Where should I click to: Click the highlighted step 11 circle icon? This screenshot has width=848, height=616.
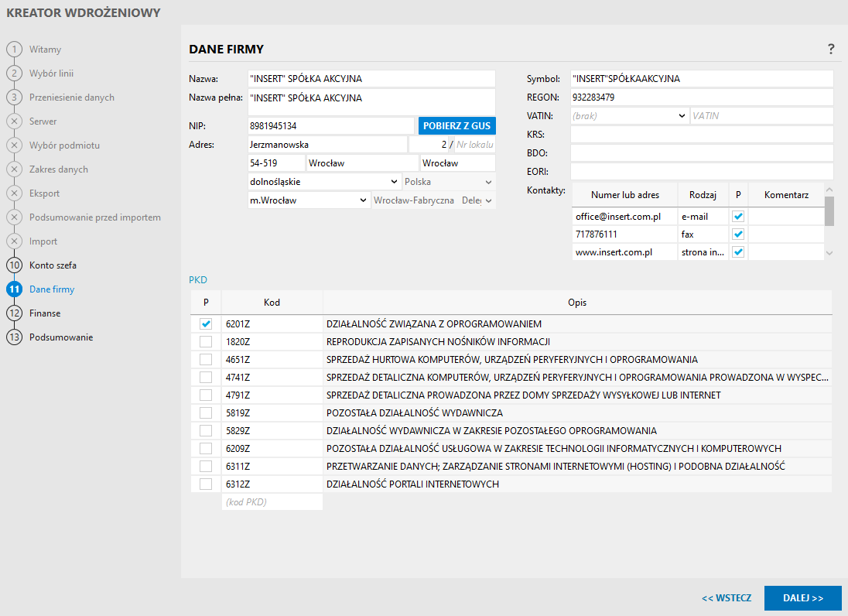[15, 289]
